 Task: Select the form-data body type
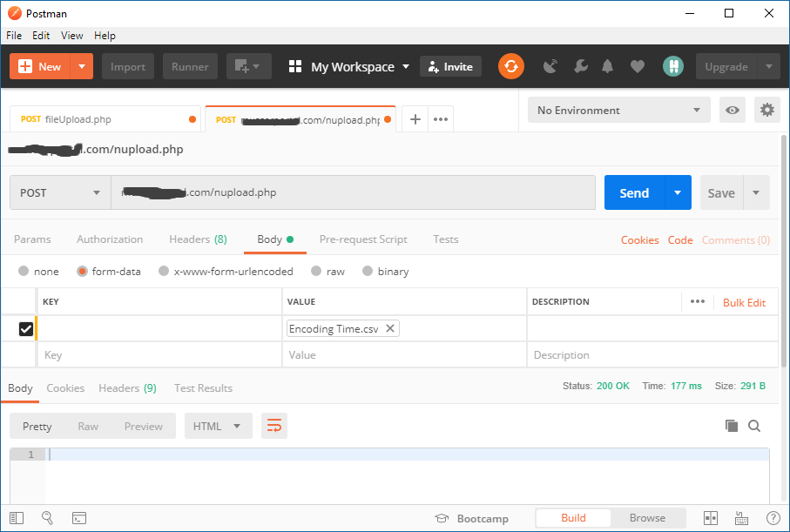coord(82,271)
